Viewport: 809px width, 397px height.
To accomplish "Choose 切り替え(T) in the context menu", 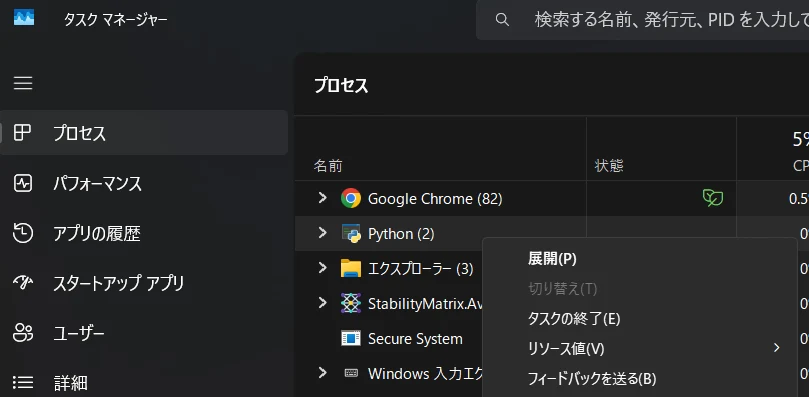I will [x=562, y=289].
